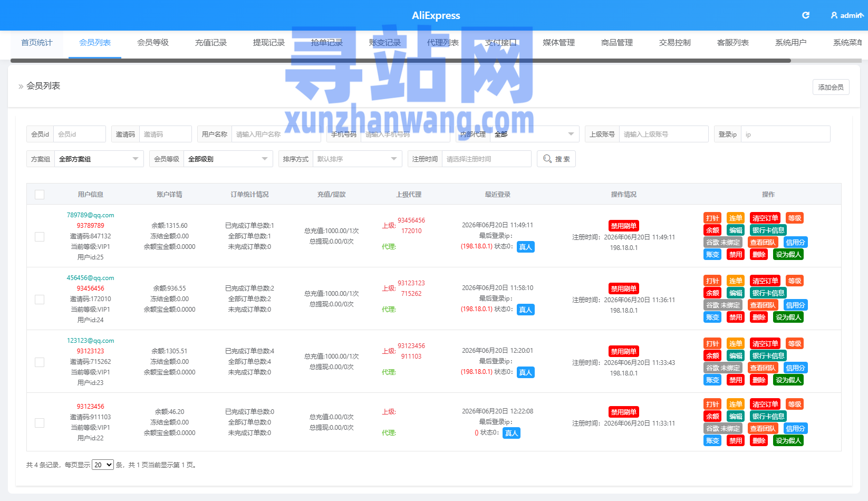Select the 媒体管理 tab

(559, 43)
